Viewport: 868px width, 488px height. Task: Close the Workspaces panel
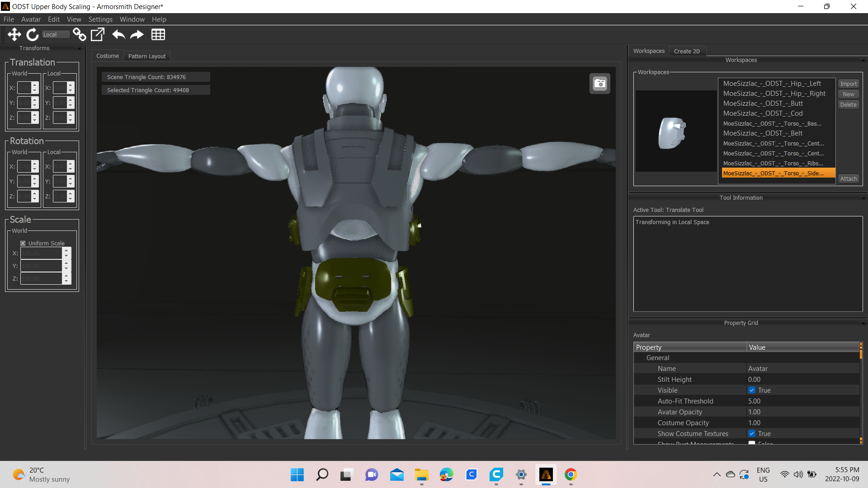(863, 60)
